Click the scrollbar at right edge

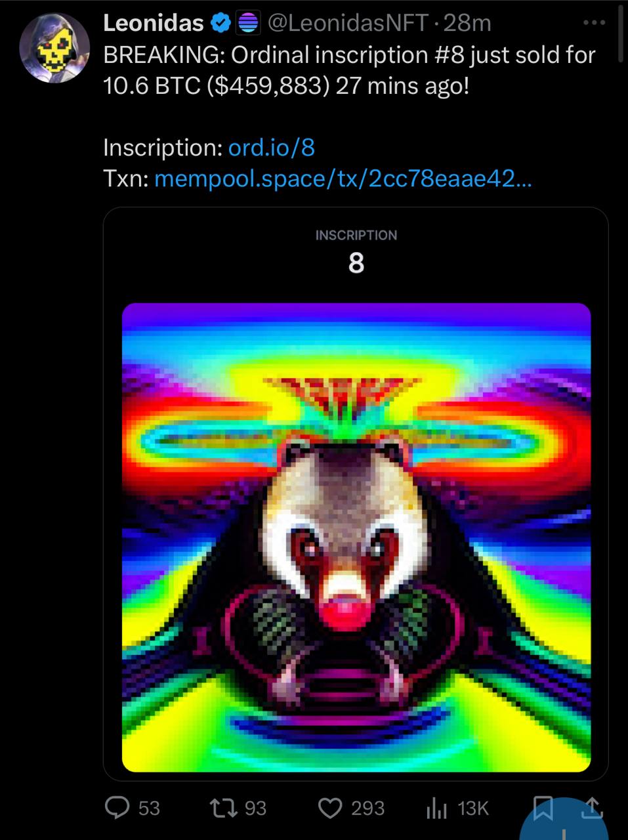pos(621,33)
